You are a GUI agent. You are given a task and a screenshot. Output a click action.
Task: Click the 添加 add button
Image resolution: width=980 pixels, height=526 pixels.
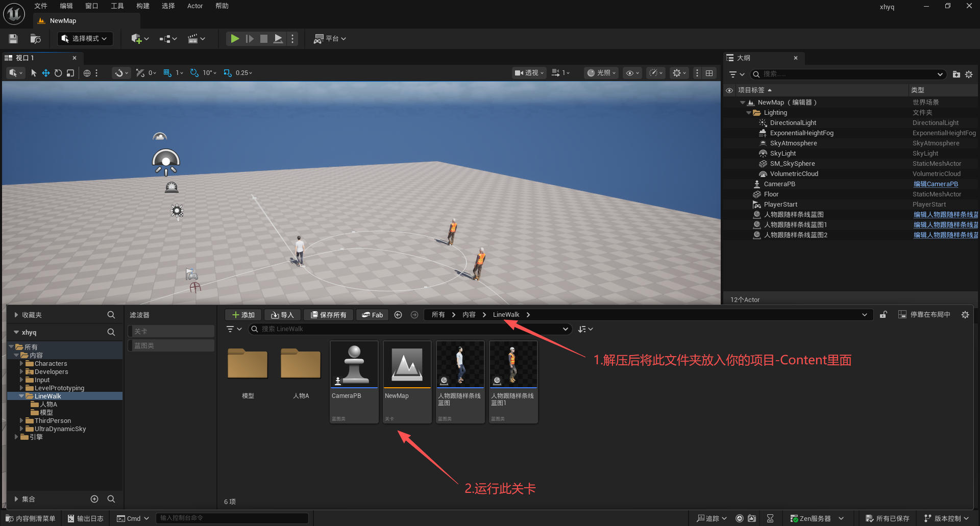(243, 315)
